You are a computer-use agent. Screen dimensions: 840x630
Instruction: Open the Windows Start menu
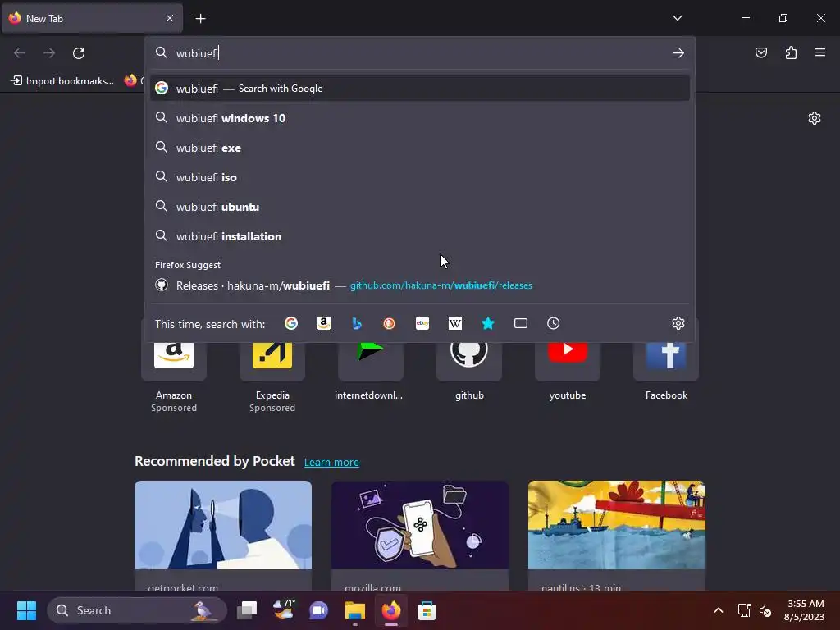pos(26,610)
